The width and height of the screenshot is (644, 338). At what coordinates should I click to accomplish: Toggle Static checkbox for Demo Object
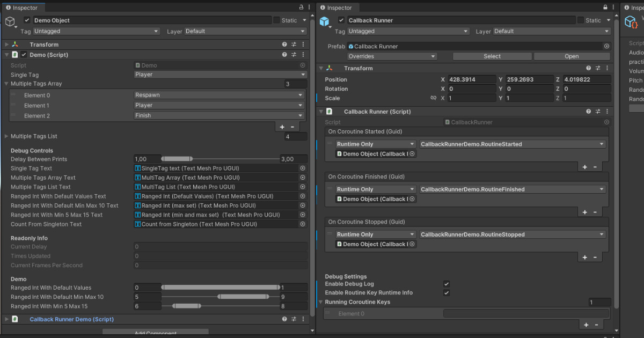click(277, 20)
